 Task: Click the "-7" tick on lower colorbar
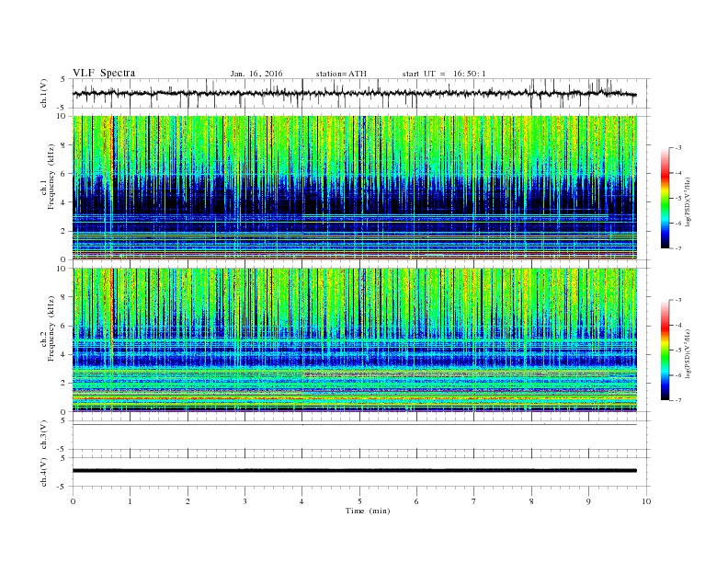pyautogui.click(x=678, y=400)
